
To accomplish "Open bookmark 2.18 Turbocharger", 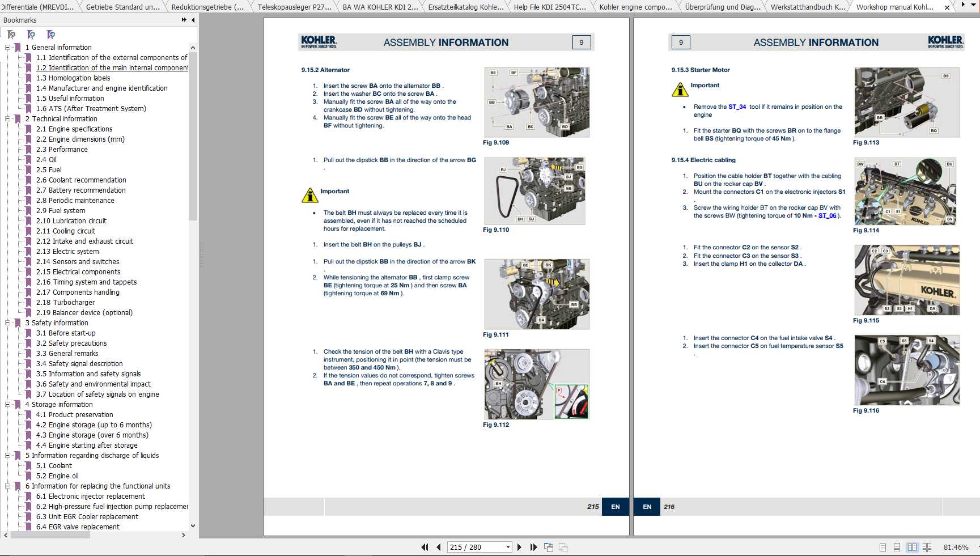I will click(x=65, y=303).
